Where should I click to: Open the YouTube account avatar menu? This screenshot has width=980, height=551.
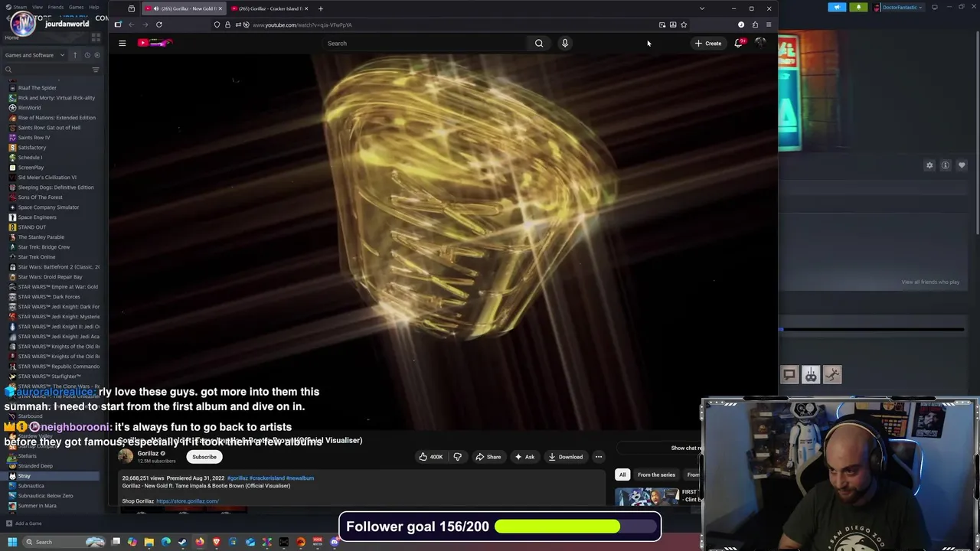pos(760,43)
